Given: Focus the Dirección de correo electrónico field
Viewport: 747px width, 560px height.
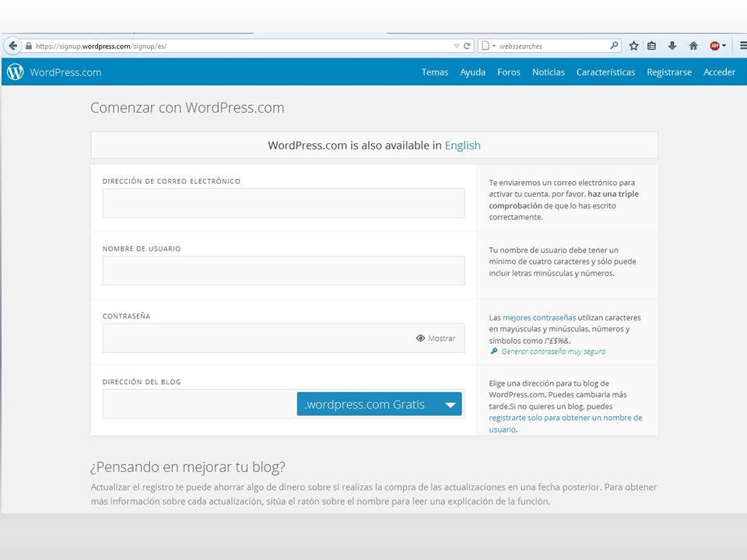Looking at the screenshot, I should click(x=283, y=203).
